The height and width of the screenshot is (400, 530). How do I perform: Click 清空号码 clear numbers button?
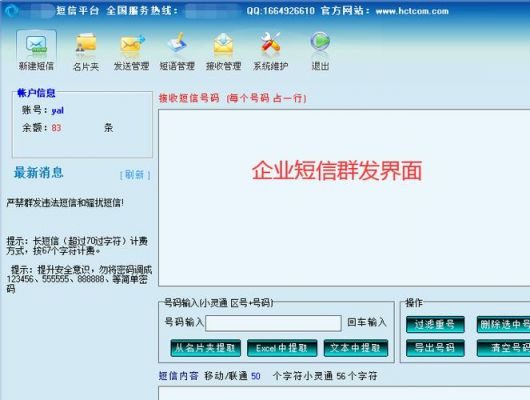(x=503, y=348)
